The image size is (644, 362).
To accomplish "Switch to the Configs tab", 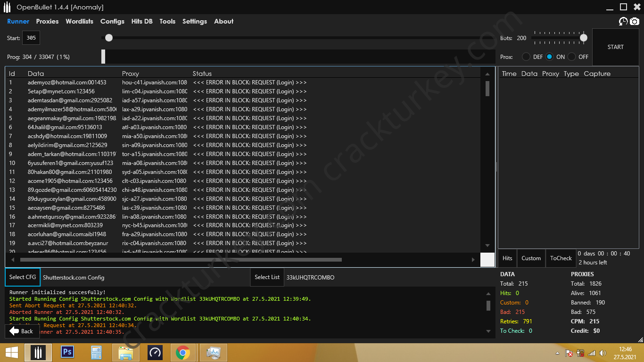I will (112, 21).
